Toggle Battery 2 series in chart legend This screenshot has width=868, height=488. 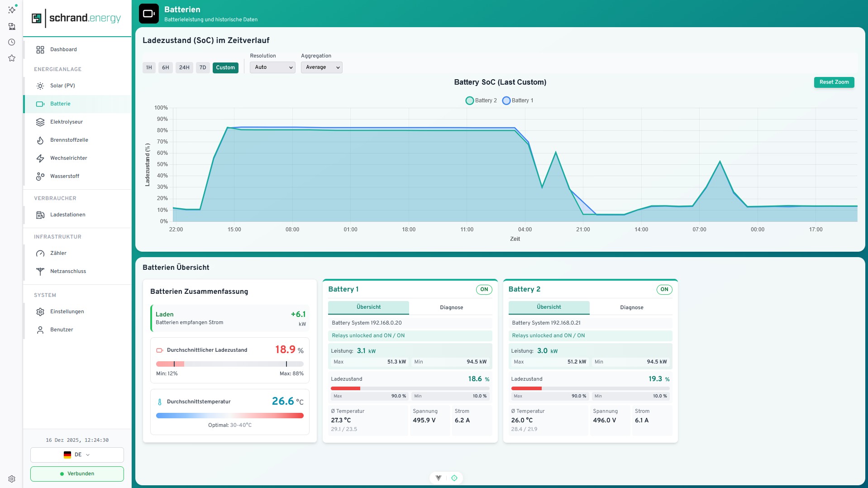pyautogui.click(x=481, y=100)
